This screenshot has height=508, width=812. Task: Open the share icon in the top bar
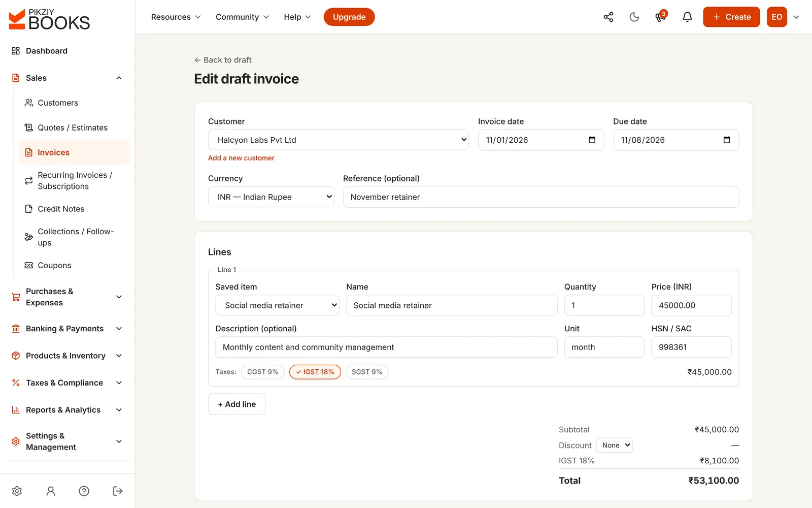608,17
